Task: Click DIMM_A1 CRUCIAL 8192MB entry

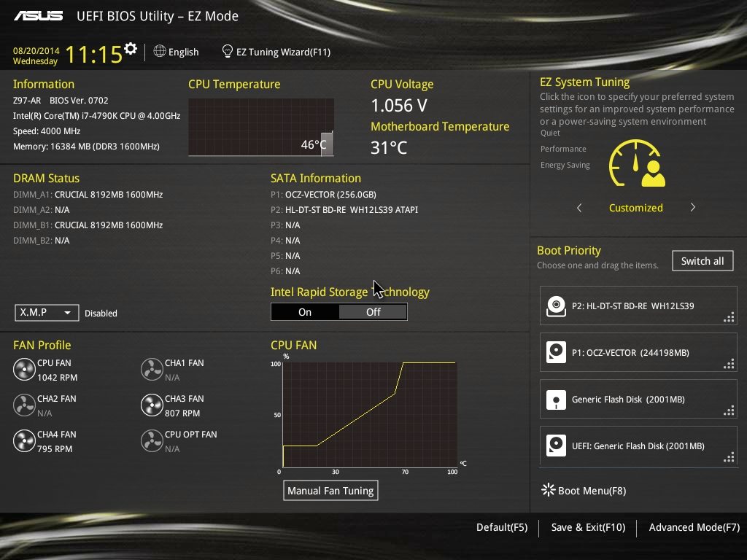Action: (88, 194)
